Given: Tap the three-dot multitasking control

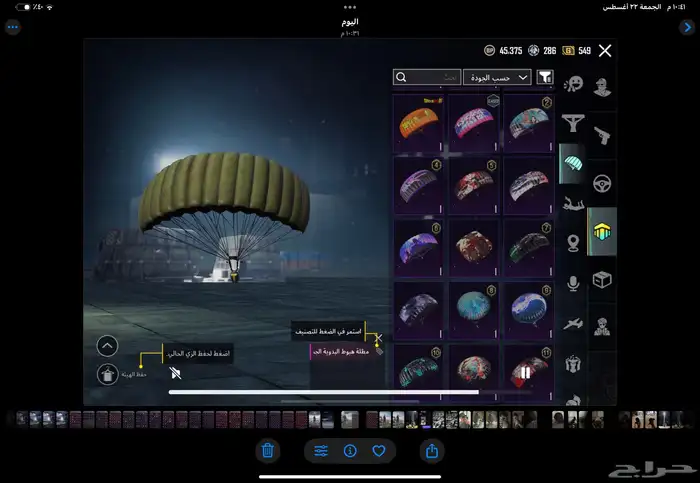Looking at the screenshot, I should pyautogui.click(x=350, y=7).
